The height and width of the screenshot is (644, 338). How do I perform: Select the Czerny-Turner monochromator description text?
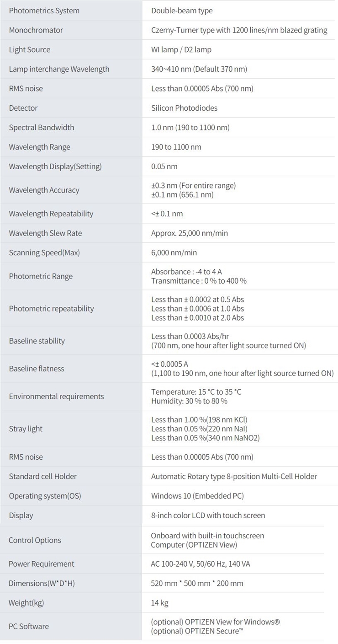[x=239, y=30]
